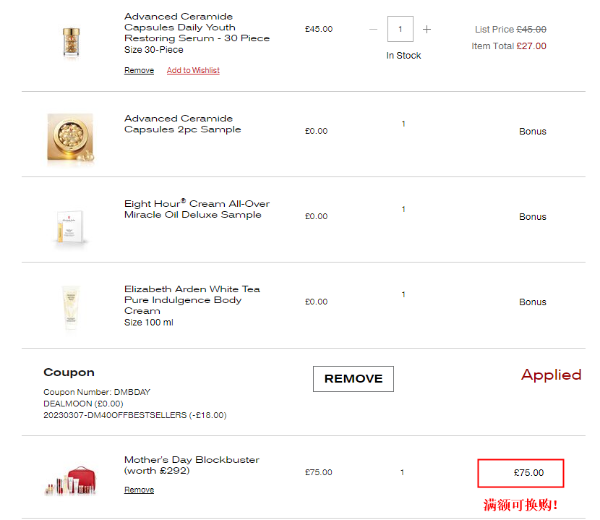The width and height of the screenshot is (600, 520).
Task: Click the highlighted £75.00 price box
Action: (520, 473)
